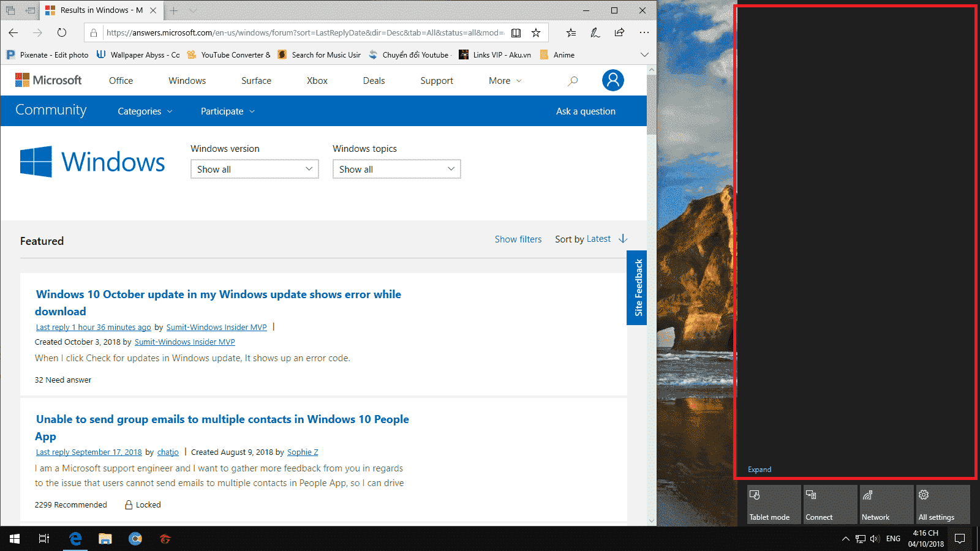
Task: Click Show filters
Action: point(518,239)
